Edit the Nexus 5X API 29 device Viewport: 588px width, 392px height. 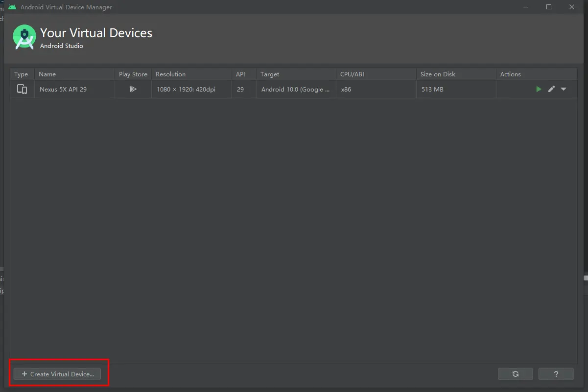pos(551,89)
